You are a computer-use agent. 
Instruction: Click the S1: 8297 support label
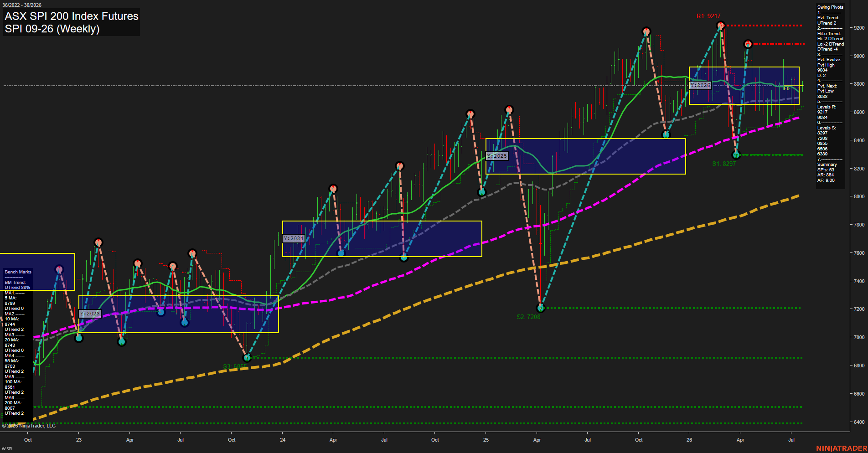click(724, 164)
